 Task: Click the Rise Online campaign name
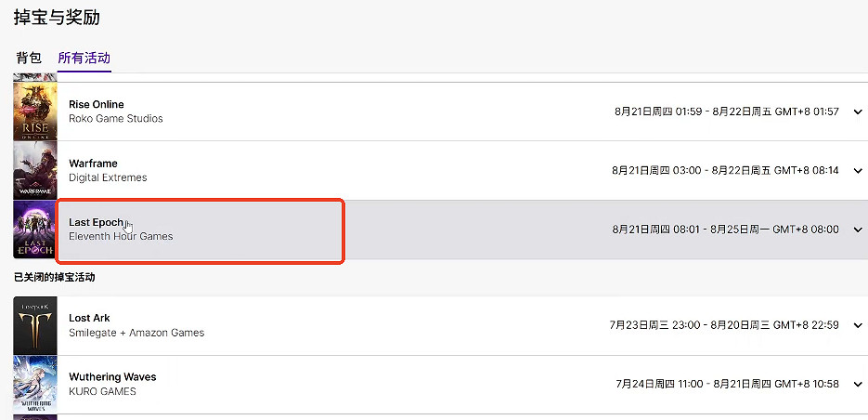96,104
